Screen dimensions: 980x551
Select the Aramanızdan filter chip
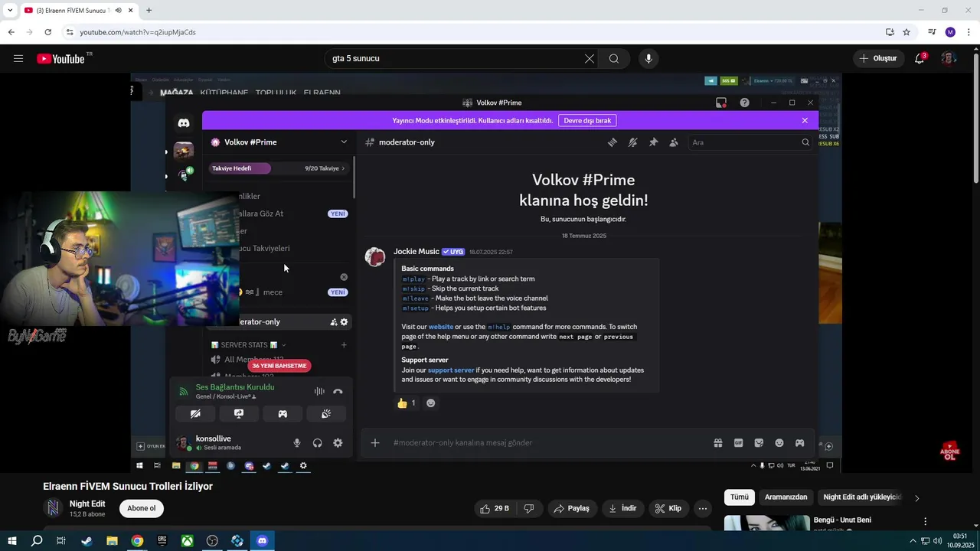click(786, 497)
